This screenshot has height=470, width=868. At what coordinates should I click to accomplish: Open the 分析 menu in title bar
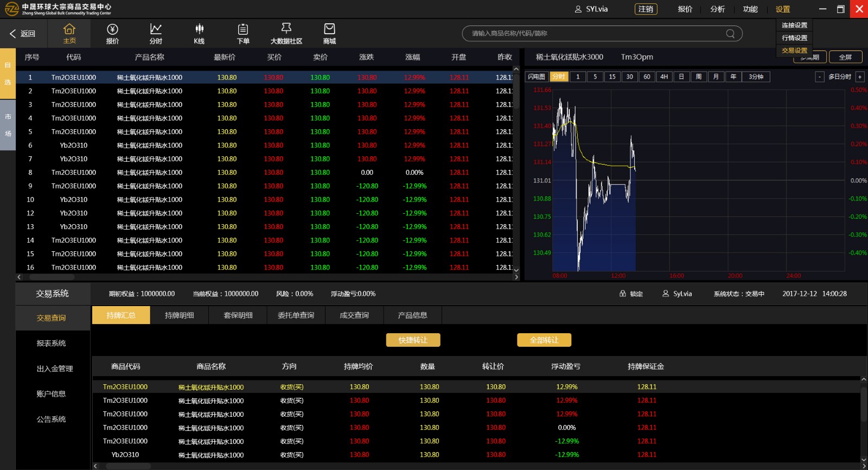pyautogui.click(x=717, y=9)
